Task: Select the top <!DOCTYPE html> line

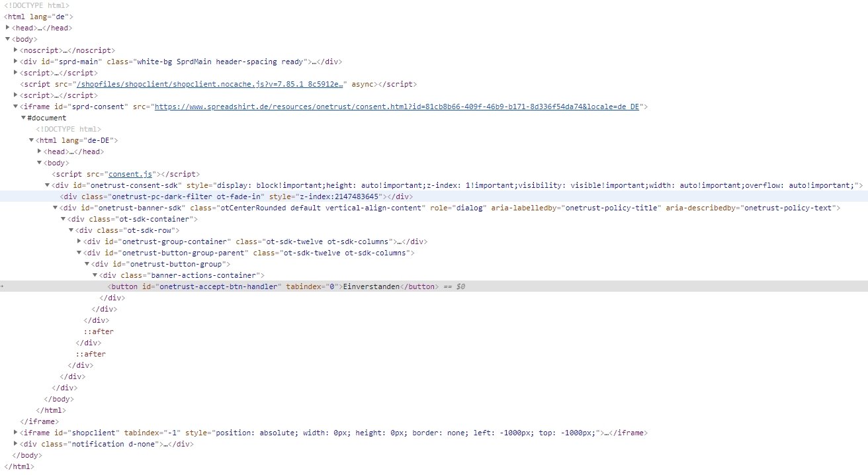Action: pyautogui.click(x=36, y=5)
